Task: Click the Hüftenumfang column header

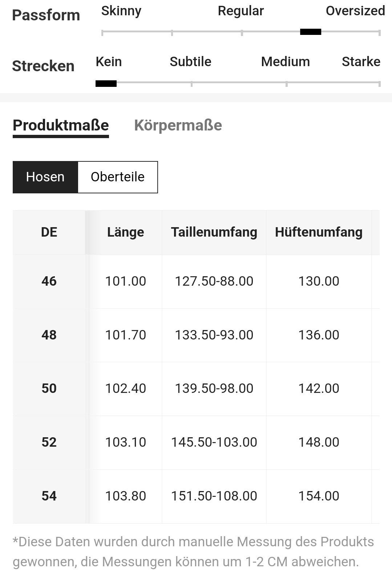Action: tap(319, 232)
